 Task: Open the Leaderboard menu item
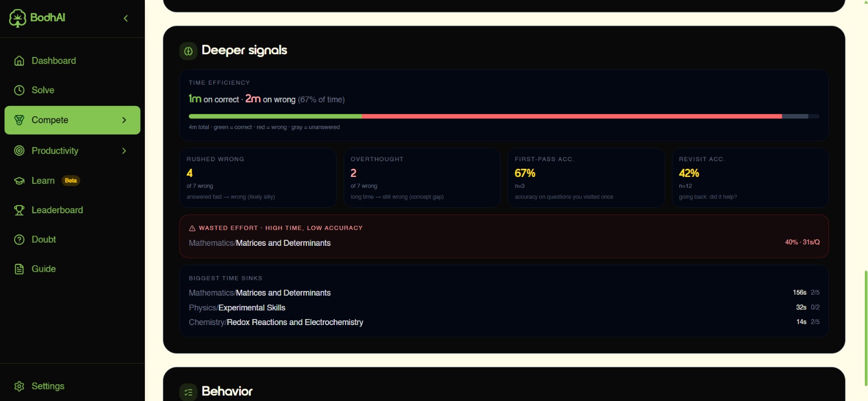pyautogui.click(x=72, y=210)
